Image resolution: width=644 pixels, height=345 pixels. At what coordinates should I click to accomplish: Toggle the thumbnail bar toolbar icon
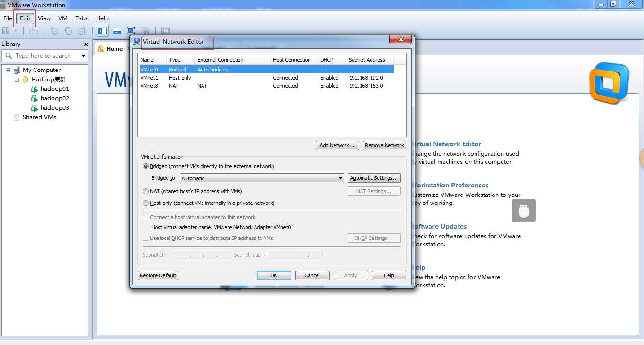pyautogui.click(x=117, y=31)
